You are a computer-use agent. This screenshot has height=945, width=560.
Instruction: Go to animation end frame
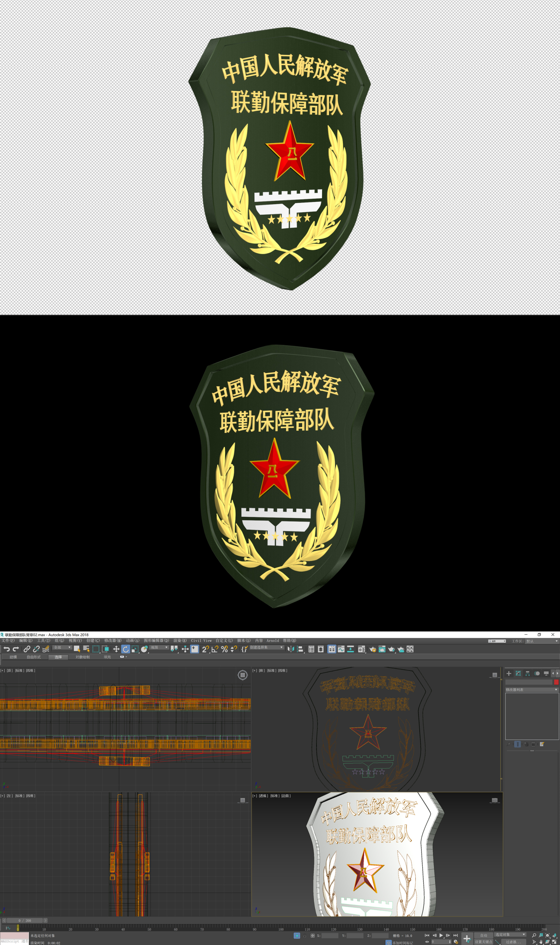(455, 935)
